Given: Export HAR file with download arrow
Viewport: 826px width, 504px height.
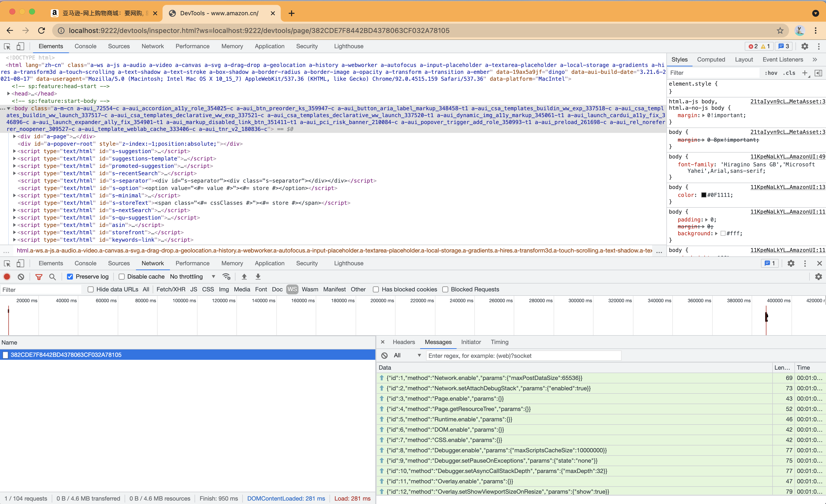Looking at the screenshot, I should (258, 277).
